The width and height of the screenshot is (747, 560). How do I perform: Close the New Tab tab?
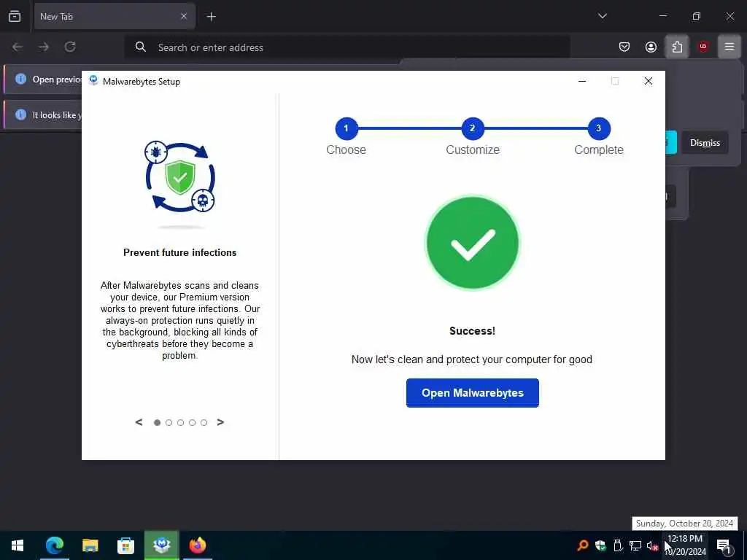point(183,16)
